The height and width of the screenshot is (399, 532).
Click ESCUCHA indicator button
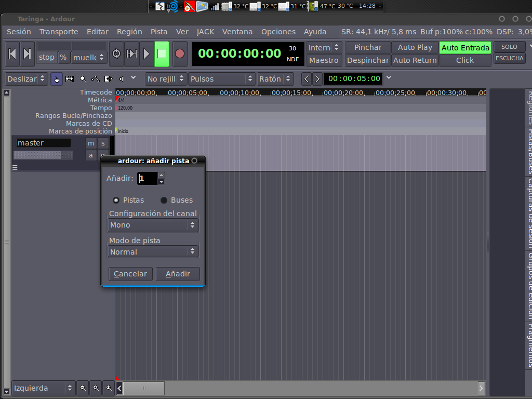tap(509, 58)
